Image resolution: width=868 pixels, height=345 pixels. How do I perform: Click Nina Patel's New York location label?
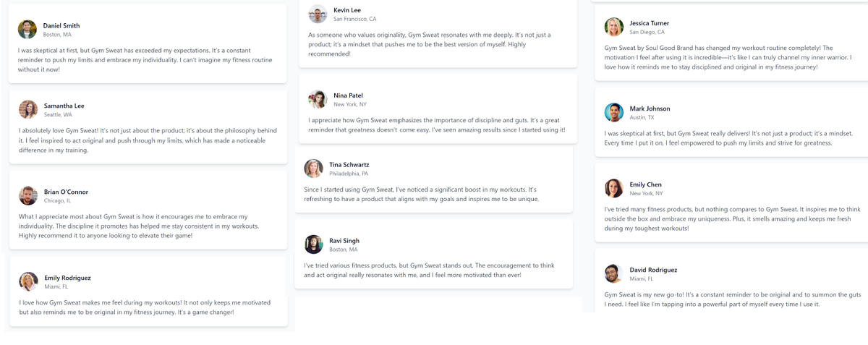click(x=350, y=104)
